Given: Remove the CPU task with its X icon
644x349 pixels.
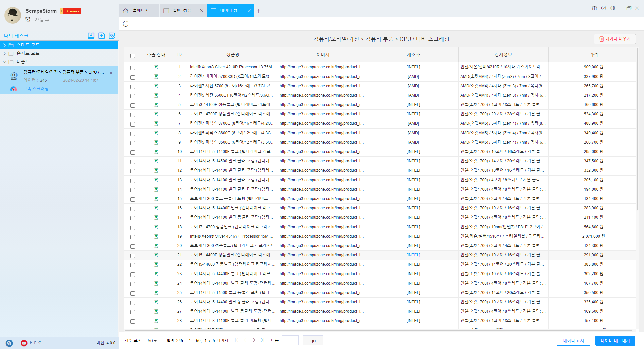Looking at the screenshot, I should pyautogui.click(x=111, y=73).
